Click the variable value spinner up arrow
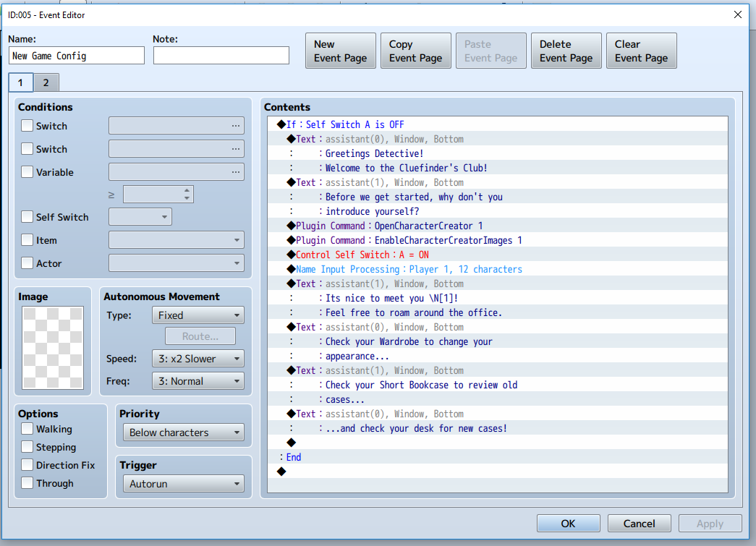 (x=187, y=190)
